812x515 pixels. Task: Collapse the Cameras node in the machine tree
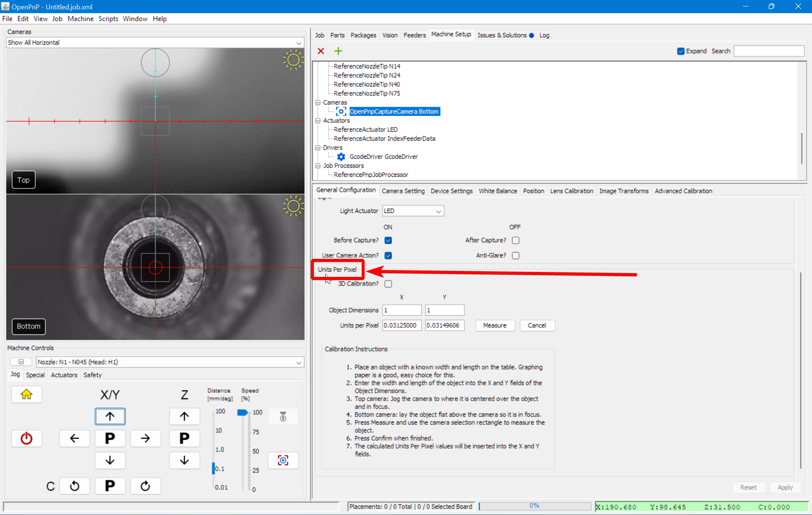click(318, 102)
